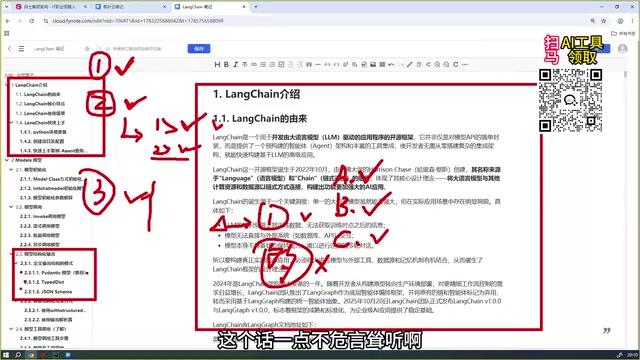
Task: Jump to '1.2. LangChain核心特点' in outline
Action: [40, 104]
